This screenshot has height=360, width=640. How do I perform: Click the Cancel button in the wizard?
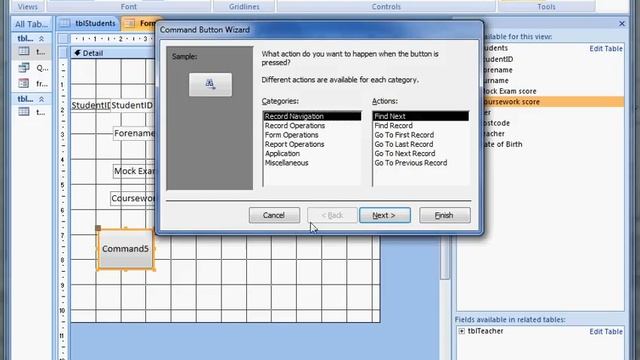tap(274, 215)
